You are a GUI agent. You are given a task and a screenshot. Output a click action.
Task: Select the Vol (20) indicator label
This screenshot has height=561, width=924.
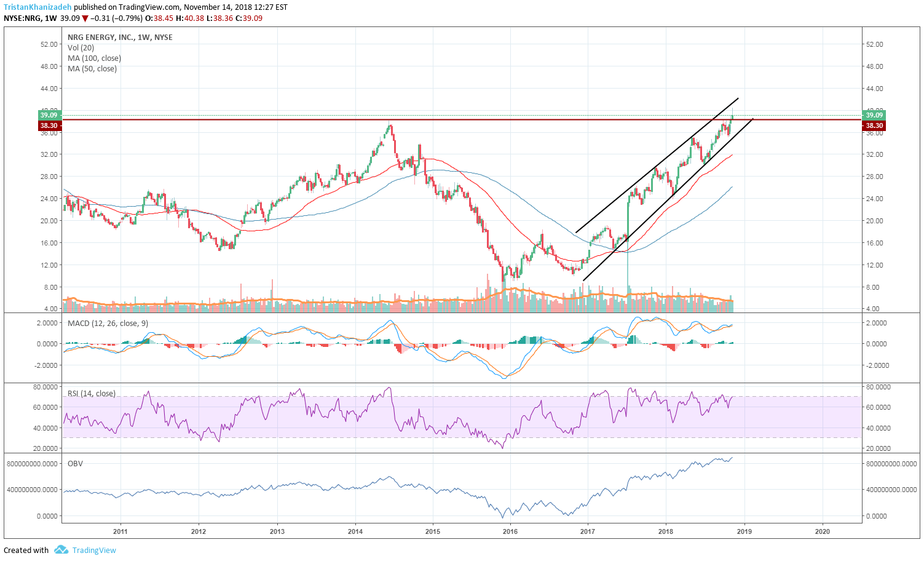point(81,48)
